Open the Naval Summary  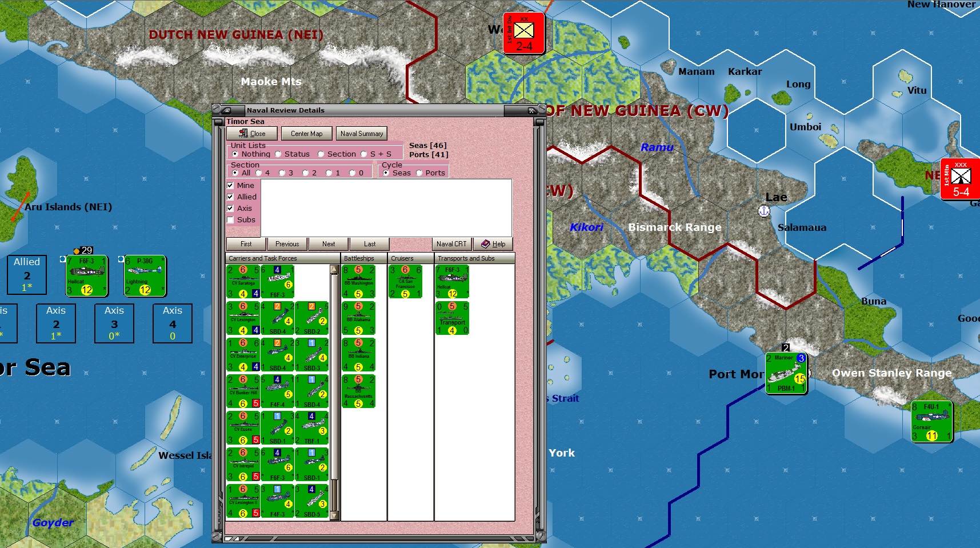(362, 134)
